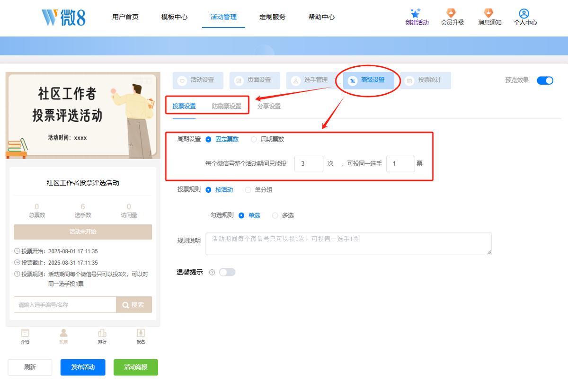
Task: Click the 搜索 button in preview
Action: click(134, 305)
